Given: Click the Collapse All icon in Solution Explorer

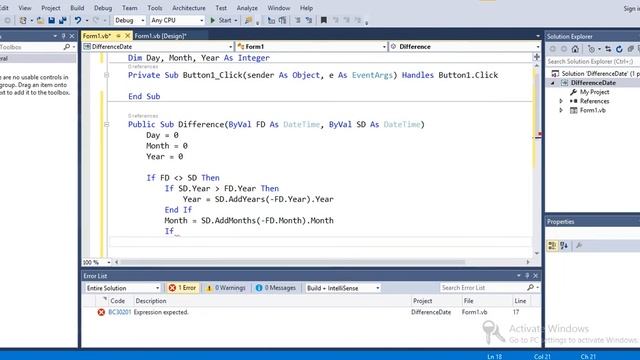Looking at the screenshot, I should 631,49.
